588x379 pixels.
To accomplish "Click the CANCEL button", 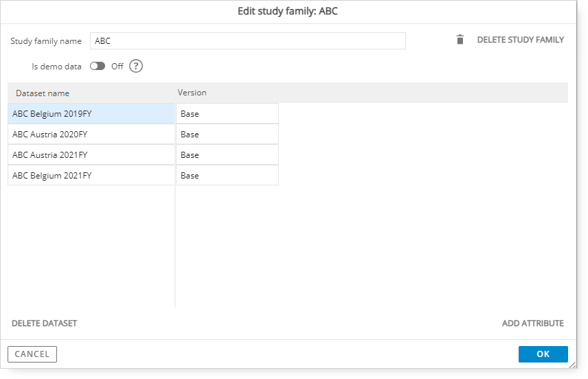I will coord(32,354).
